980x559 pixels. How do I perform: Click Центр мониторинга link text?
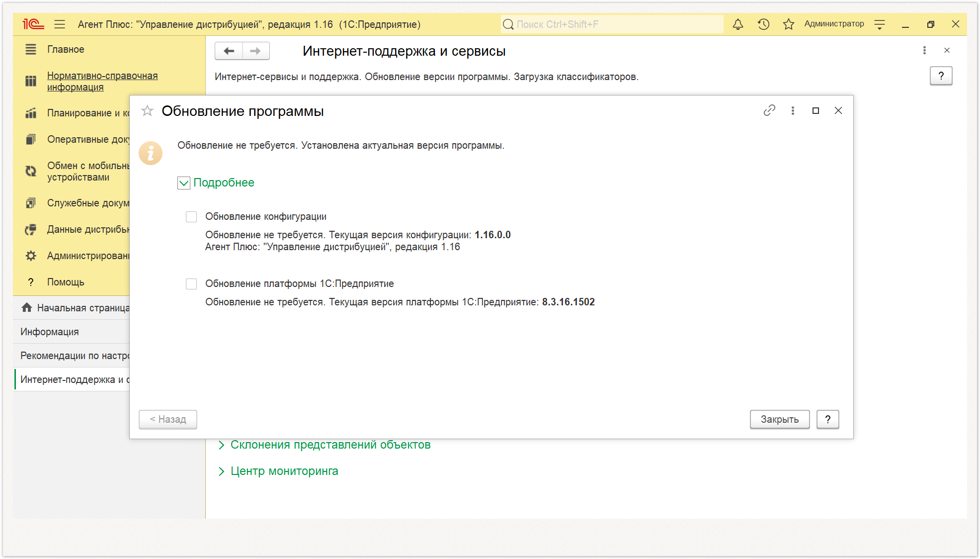[x=284, y=471]
